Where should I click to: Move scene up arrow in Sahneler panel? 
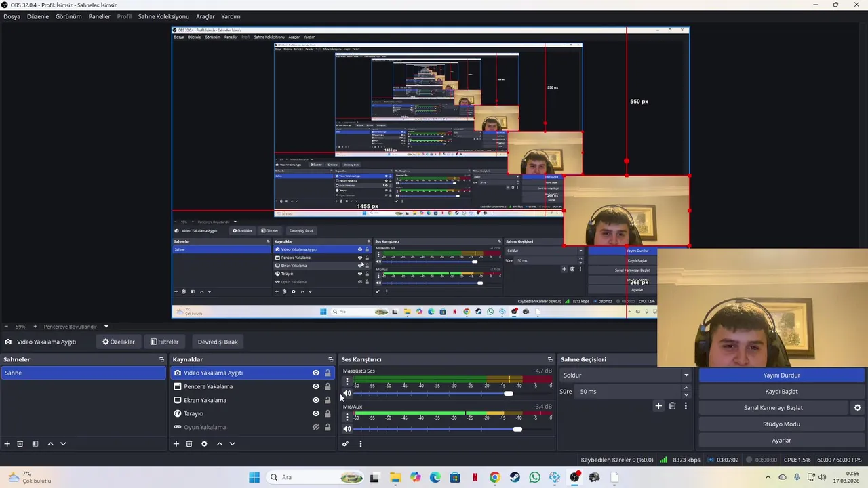(x=50, y=443)
